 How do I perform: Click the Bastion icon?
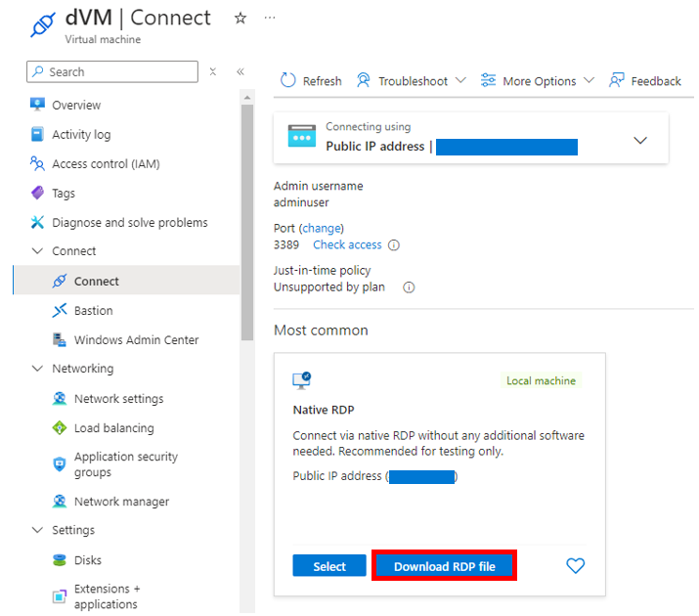pos(60,310)
